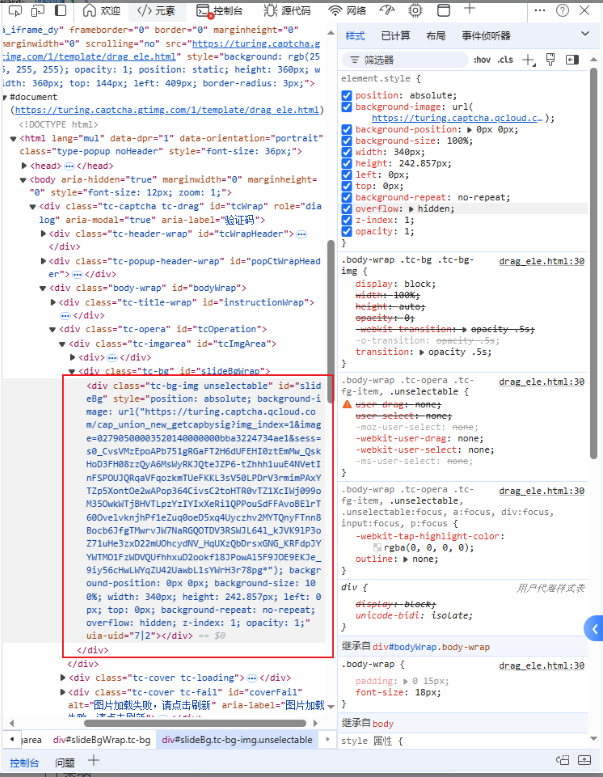
Task: Toggle the sidebar dock icon
Action: point(60,10)
